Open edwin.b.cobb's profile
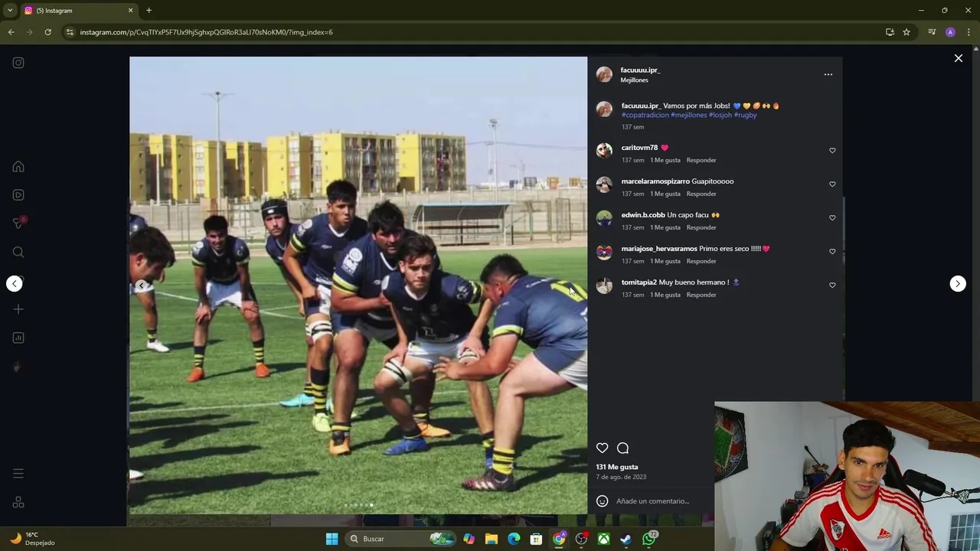The image size is (980, 551). point(643,215)
